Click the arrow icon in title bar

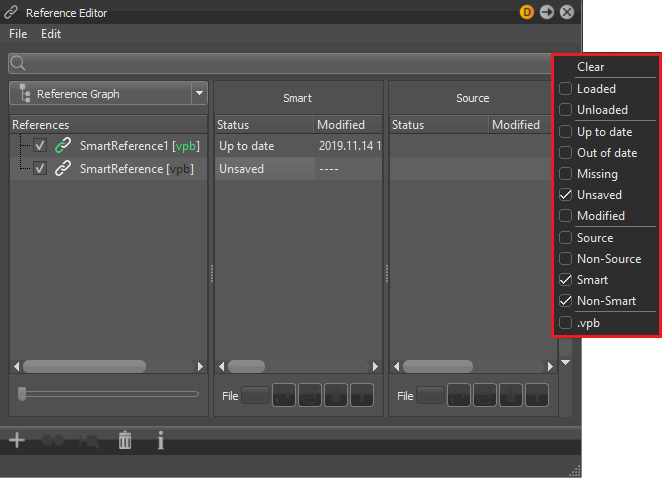pos(547,12)
